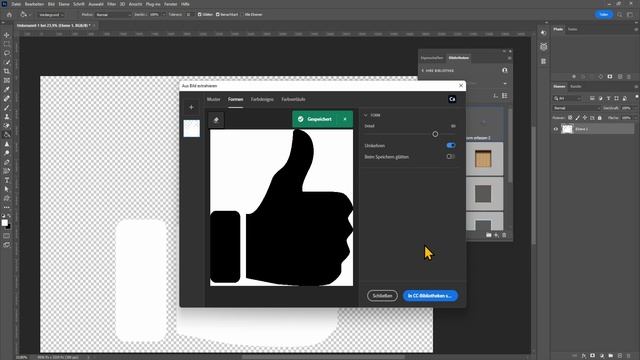
Task: Click the Home icon in options bar
Action: tap(9, 15)
